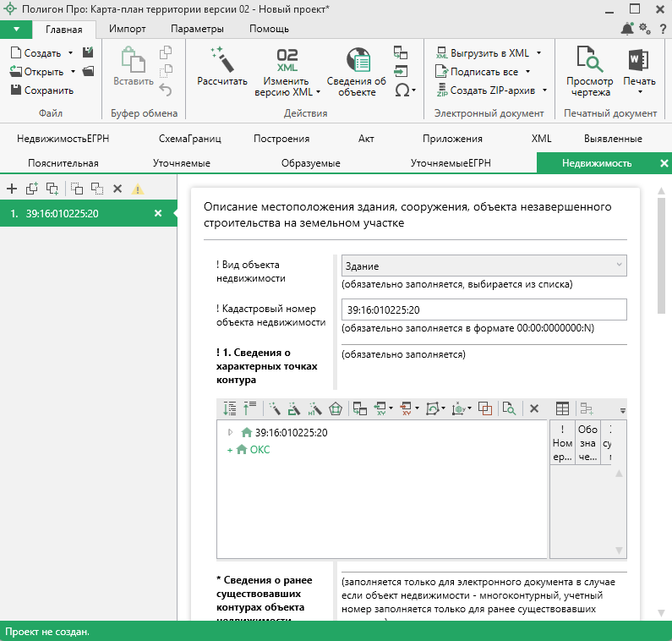Delete the section with X icon in left panel toolbar
This screenshot has width=672, height=641.
tap(117, 189)
